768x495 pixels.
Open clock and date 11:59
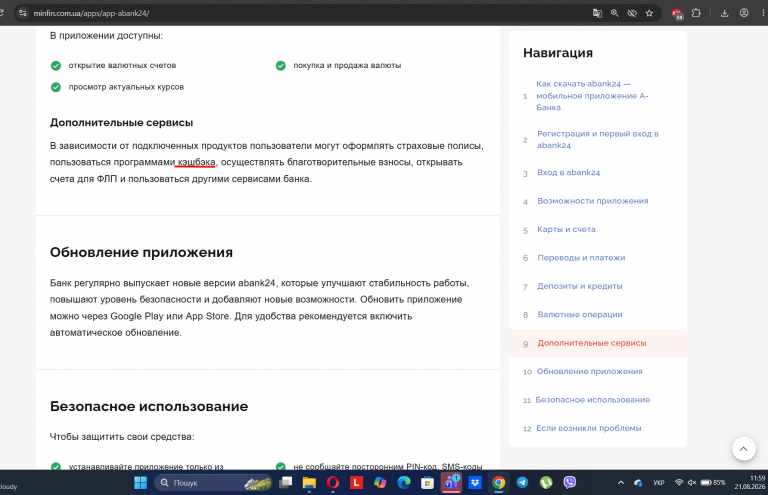(x=750, y=482)
